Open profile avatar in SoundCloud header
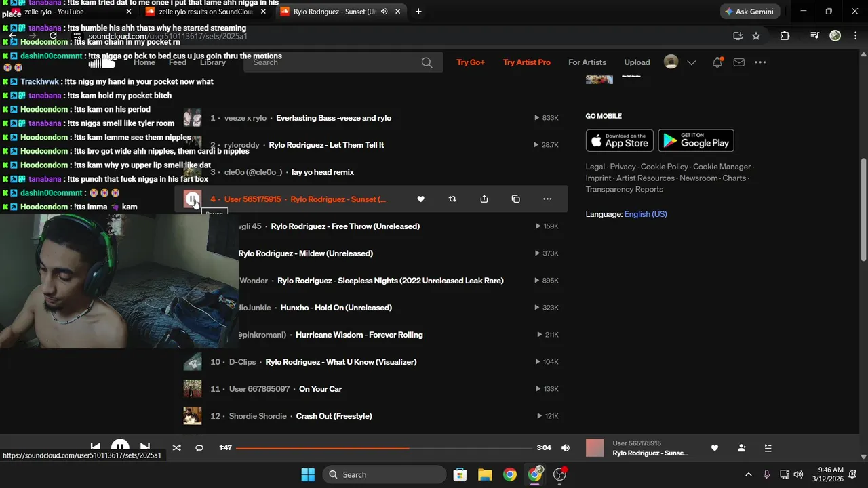The image size is (868, 488). tap(671, 62)
